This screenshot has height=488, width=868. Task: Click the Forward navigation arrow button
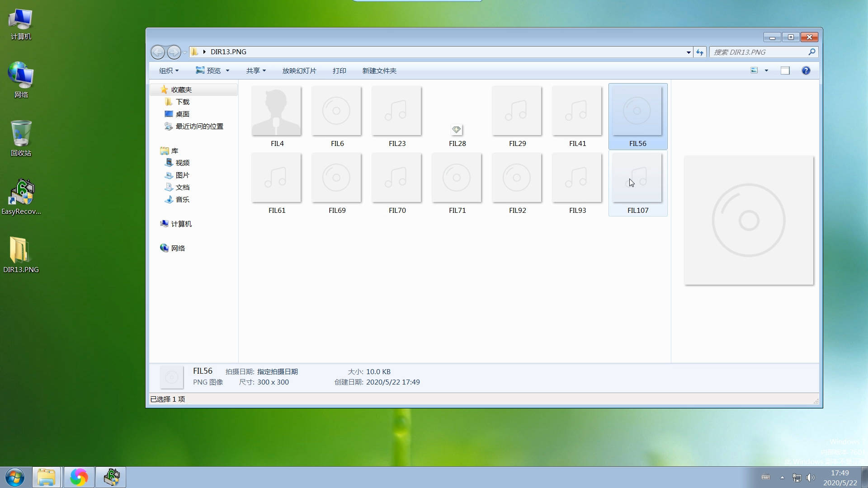(x=174, y=52)
